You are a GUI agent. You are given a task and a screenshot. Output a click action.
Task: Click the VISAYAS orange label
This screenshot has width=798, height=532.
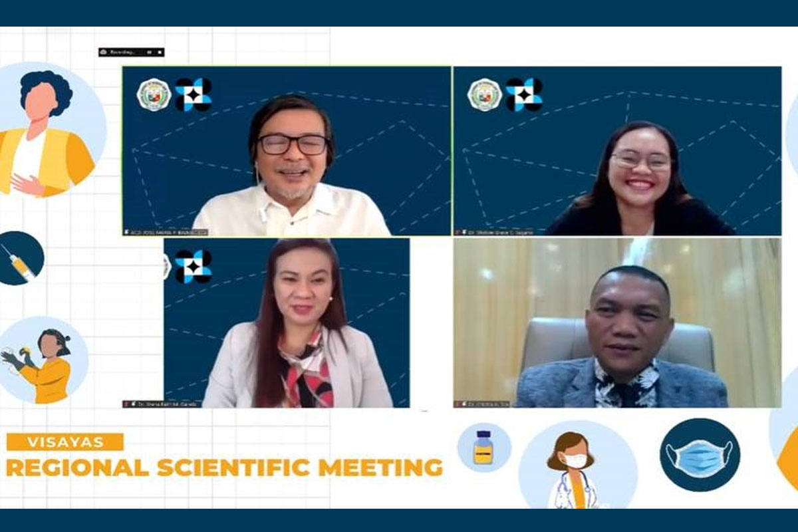click(x=65, y=442)
